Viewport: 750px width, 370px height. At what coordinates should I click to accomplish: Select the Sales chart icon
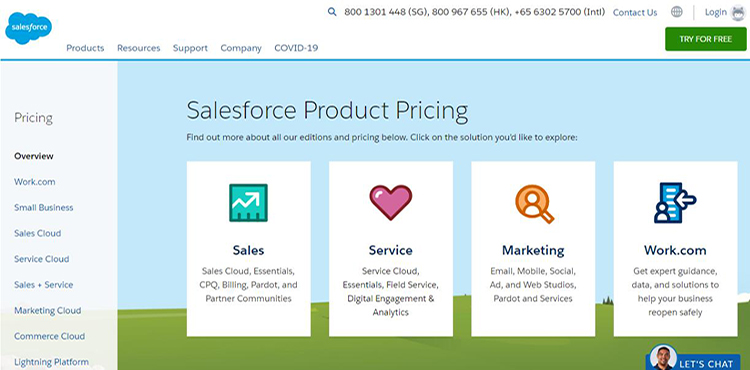click(248, 203)
